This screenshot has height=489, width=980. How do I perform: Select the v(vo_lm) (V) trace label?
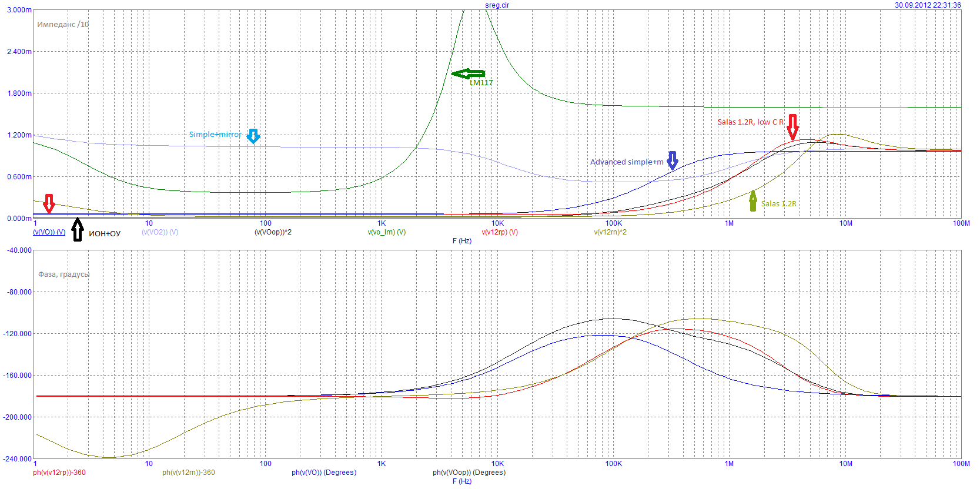point(387,232)
